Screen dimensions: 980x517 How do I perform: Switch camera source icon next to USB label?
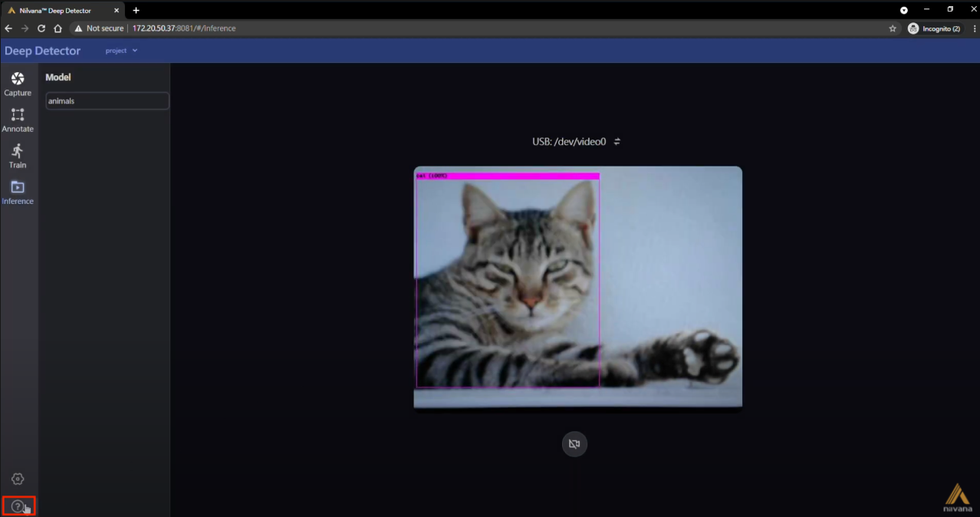tap(617, 141)
